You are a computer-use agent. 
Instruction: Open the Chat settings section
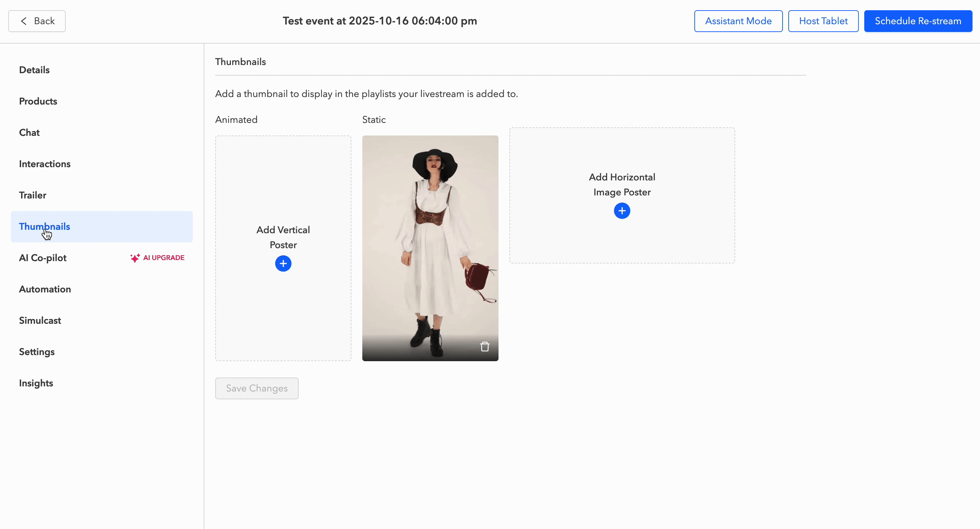tap(29, 133)
